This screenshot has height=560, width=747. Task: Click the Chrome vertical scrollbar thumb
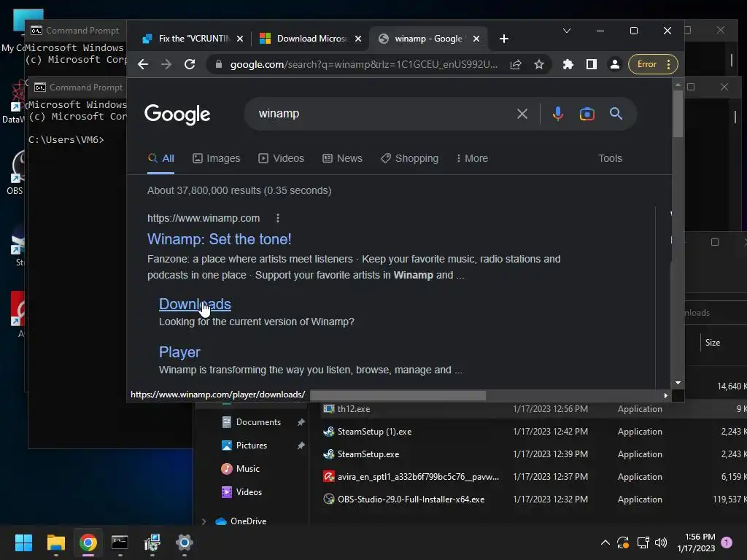[x=678, y=114]
